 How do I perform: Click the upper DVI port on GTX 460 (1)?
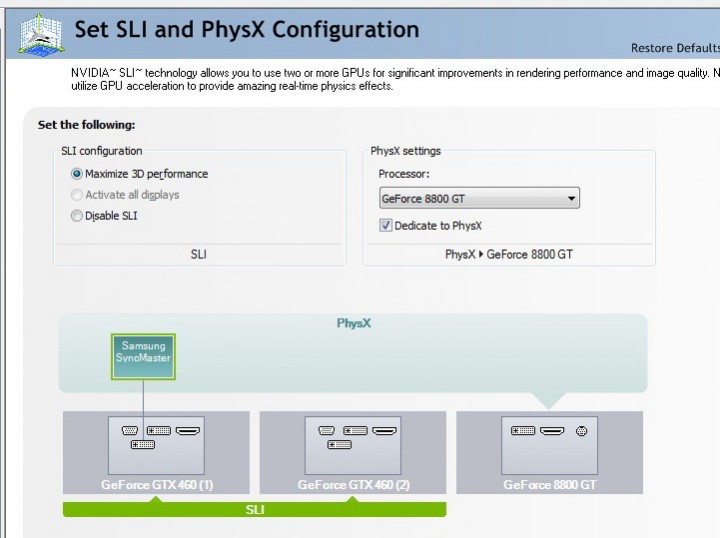click(x=159, y=431)
